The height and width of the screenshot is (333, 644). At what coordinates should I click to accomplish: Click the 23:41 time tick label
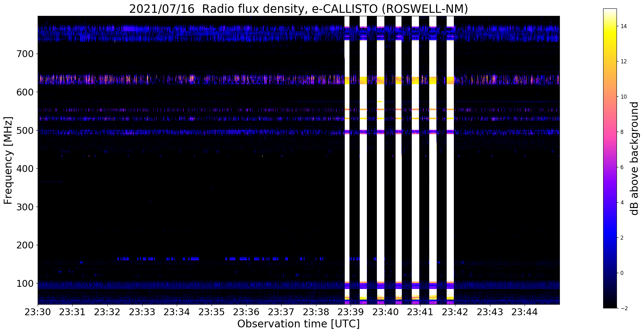point(421,312)
